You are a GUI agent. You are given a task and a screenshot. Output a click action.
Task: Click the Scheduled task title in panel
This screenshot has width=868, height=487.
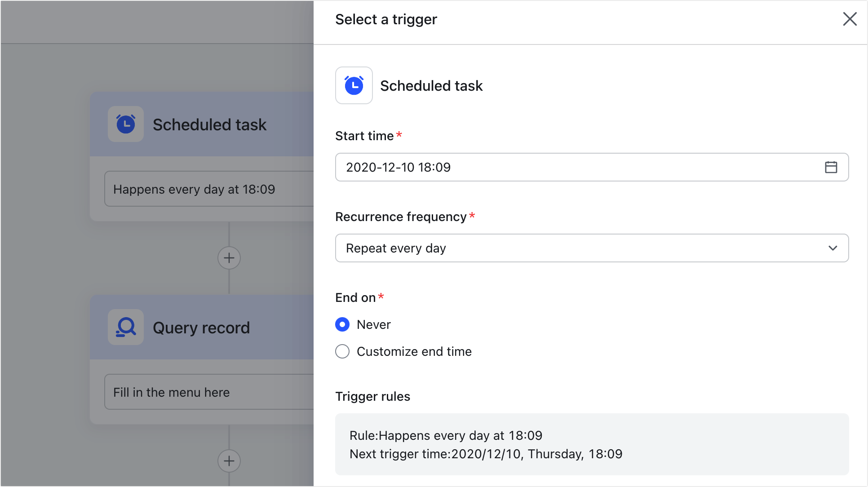click(431, 85)
